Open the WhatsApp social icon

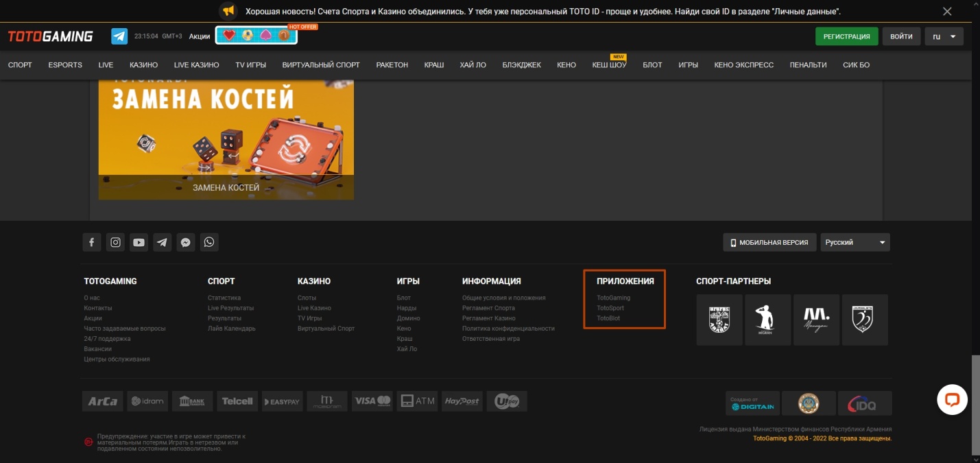(209, 242)
